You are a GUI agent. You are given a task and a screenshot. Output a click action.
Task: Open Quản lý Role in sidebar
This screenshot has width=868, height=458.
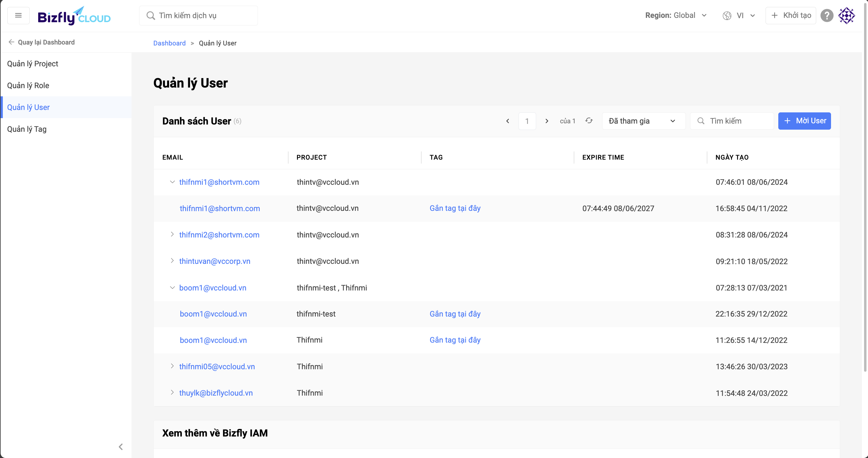coord(28,85)
